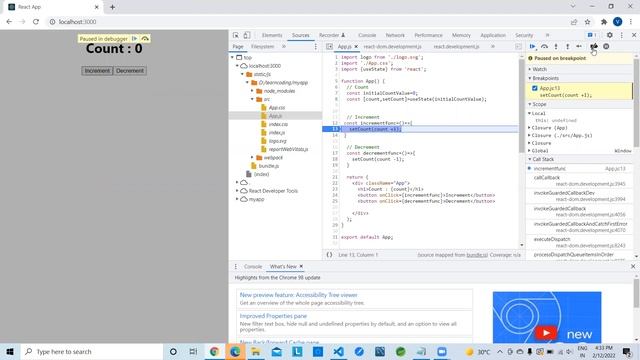Click the Decrement button on page
Viewport: 640px width, 360px height.
click(130, 71)
